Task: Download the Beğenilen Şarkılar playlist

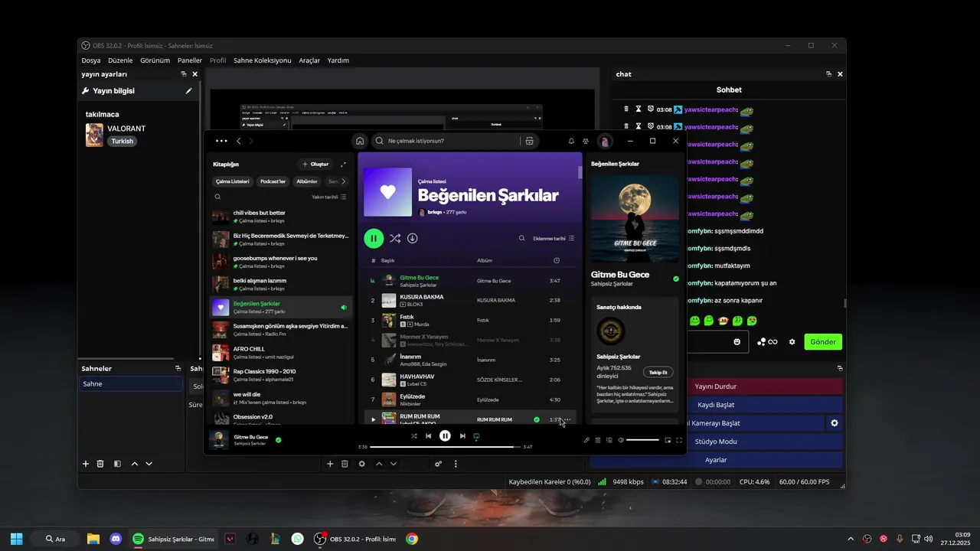Action: pyautogui.click(x=412, y=238)
